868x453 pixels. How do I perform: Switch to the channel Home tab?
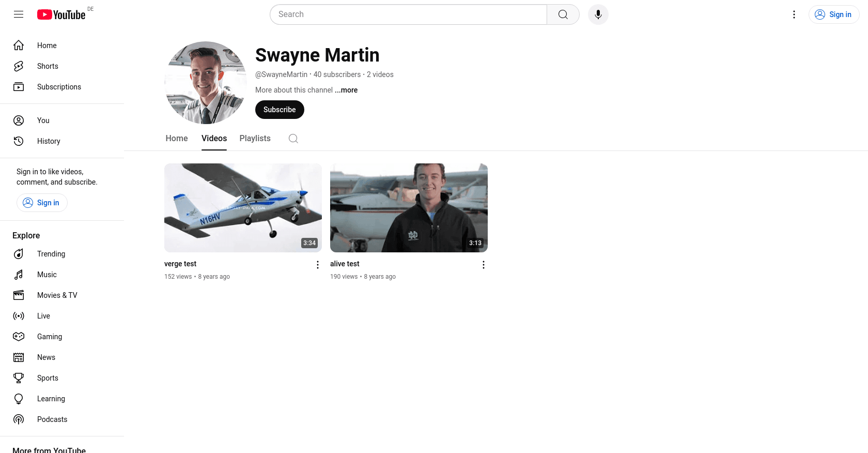[x=177, y=139]
